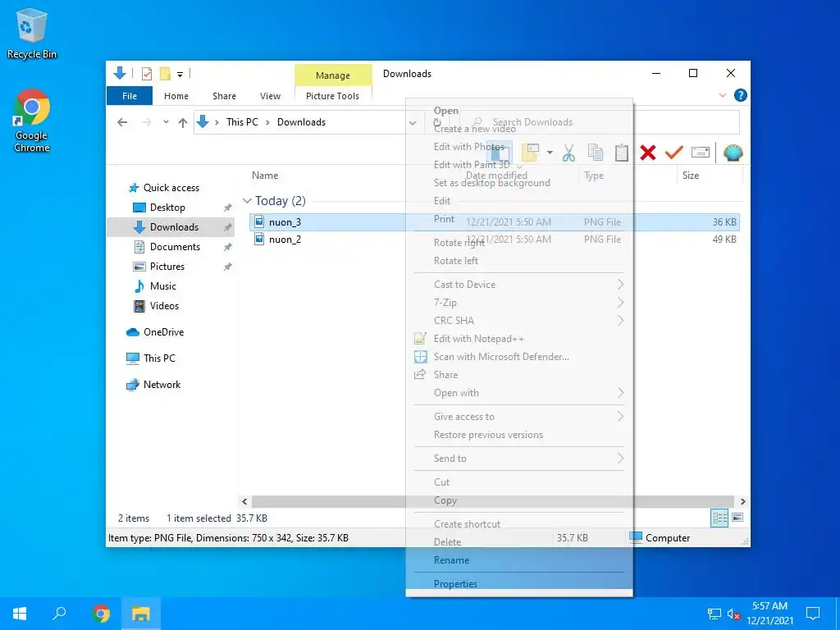Open taskbar search magnifier
Screen dimensions: 840x630
(x=59, y=614)
